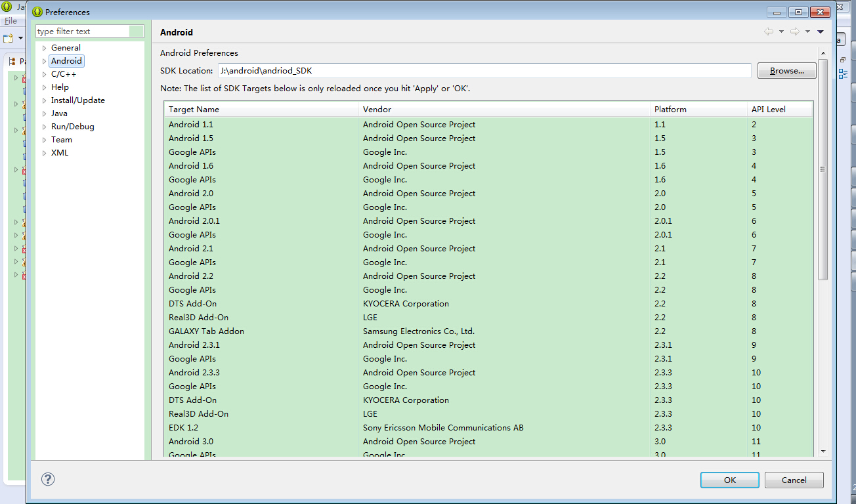Click the restore view icon in Eclipse right edge
The height and width of the screenshot is (504, 856).
[x=843, y=59]
